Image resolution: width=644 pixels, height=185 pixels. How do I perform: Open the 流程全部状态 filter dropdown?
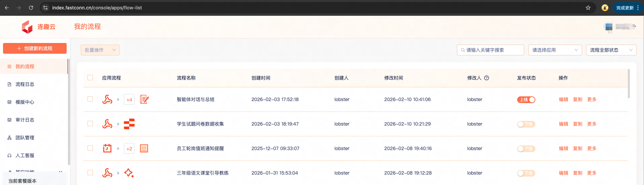(611, 50)
